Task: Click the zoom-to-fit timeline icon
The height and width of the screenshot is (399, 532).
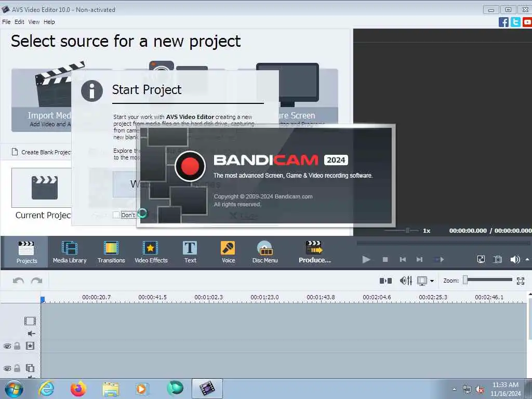Action: (x=521, y=281)
